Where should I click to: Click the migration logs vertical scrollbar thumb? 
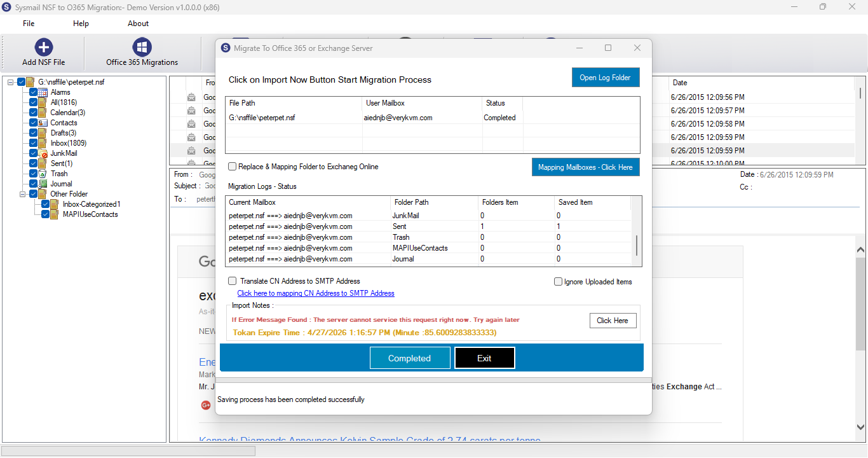coord(636,245)
